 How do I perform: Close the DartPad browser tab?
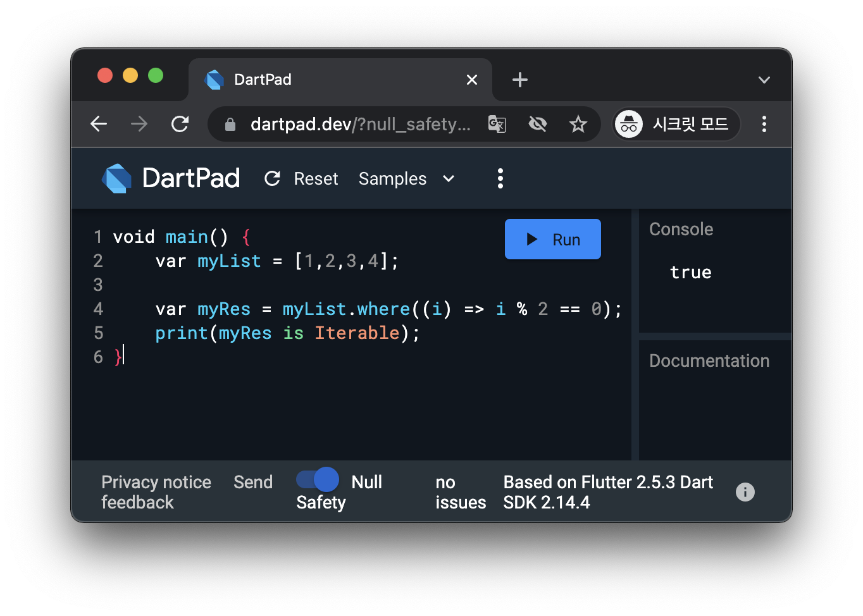(x=472, y=80)
